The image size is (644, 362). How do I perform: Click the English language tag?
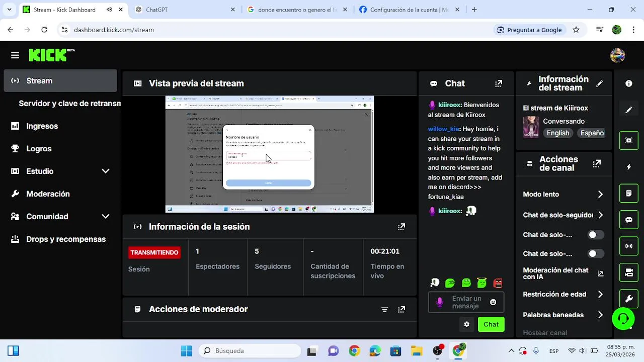pyautogui.click(x=558, y=133)
